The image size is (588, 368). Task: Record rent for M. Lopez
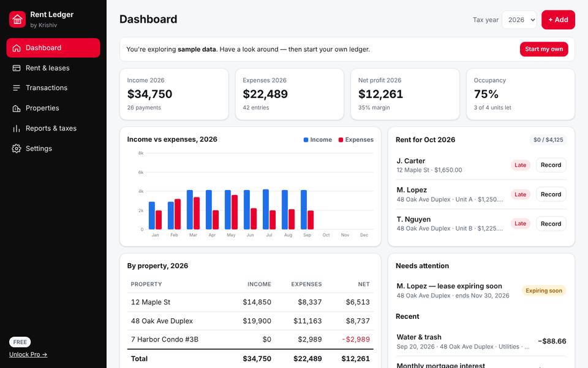[x=551, y=194]
